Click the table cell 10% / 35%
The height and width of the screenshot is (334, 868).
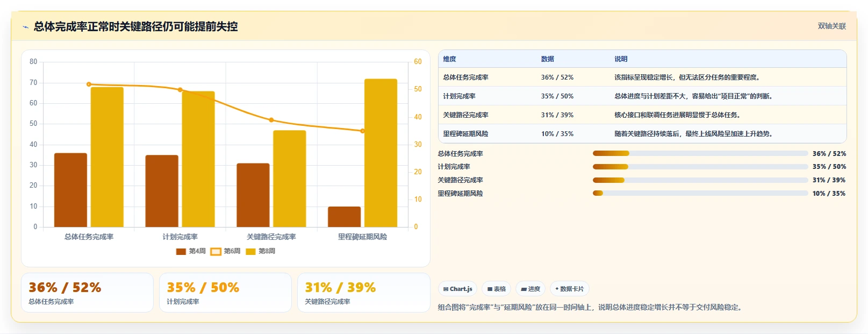coord(557,134)
